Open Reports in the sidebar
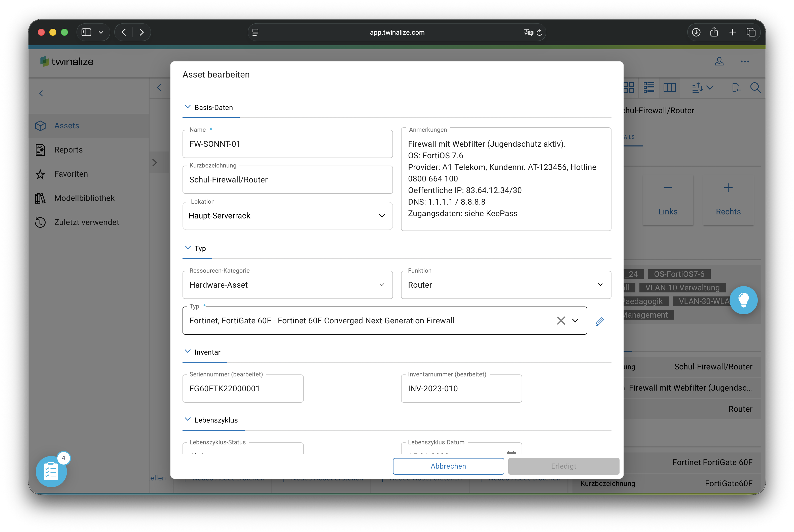 click(68, 150)
